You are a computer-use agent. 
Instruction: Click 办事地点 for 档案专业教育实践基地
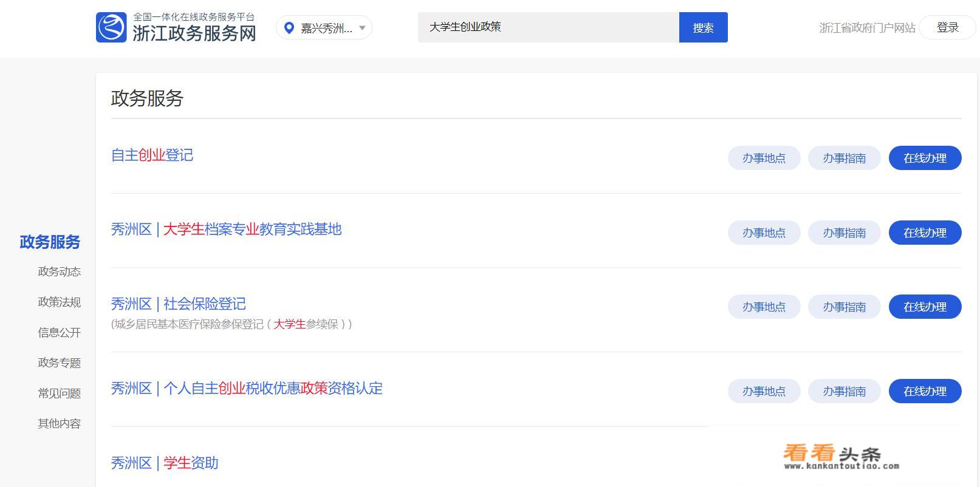pos(764,233)
